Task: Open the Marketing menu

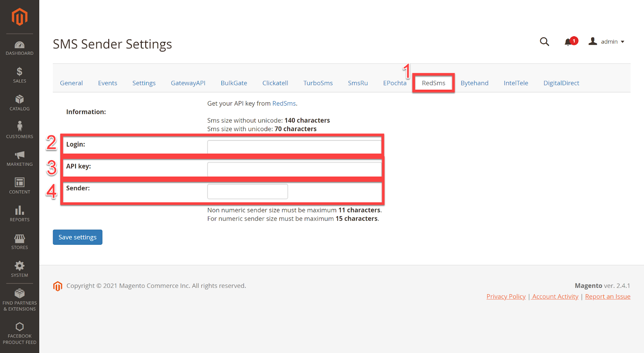Action: click(19, 159)
